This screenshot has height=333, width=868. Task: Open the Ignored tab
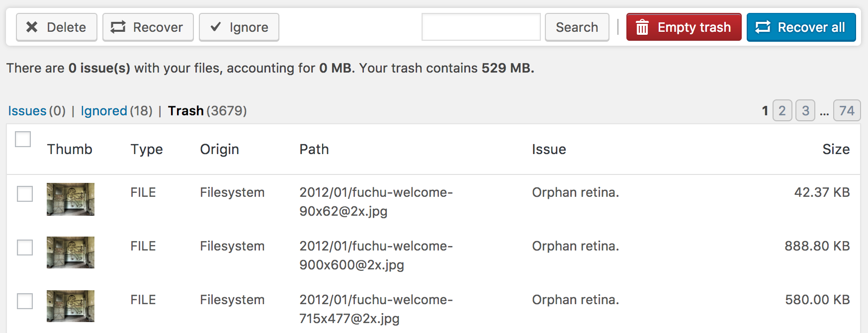tap(104, 111)
